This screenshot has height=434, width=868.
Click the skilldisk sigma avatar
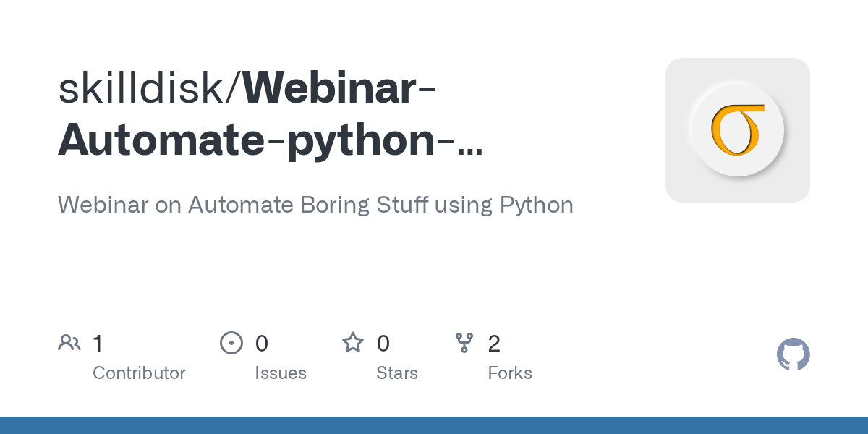(737, 130)
